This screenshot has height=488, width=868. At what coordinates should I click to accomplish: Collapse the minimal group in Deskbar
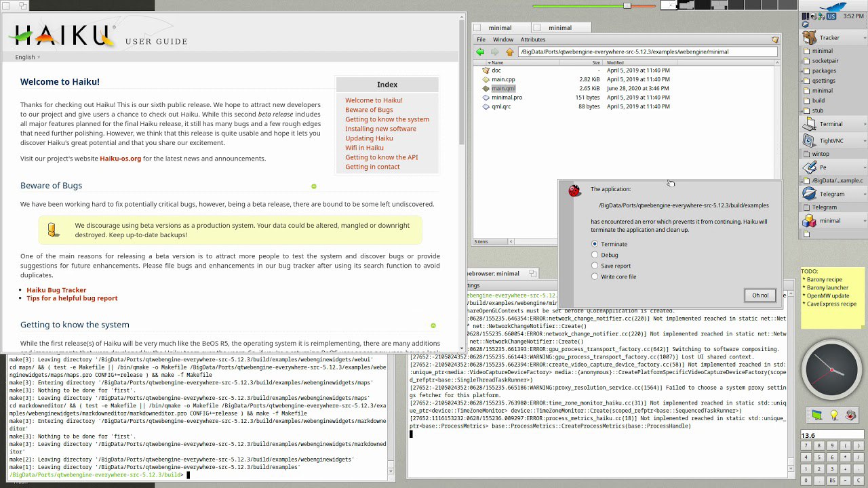864,221
